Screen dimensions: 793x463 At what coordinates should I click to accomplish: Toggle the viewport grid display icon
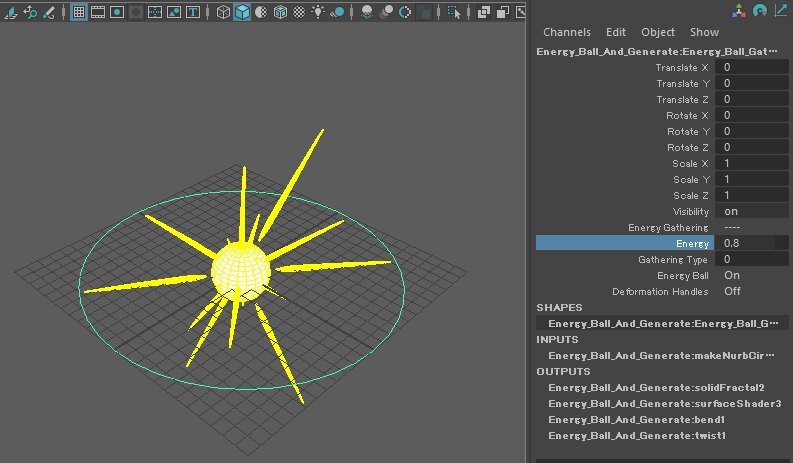[78, 13]
